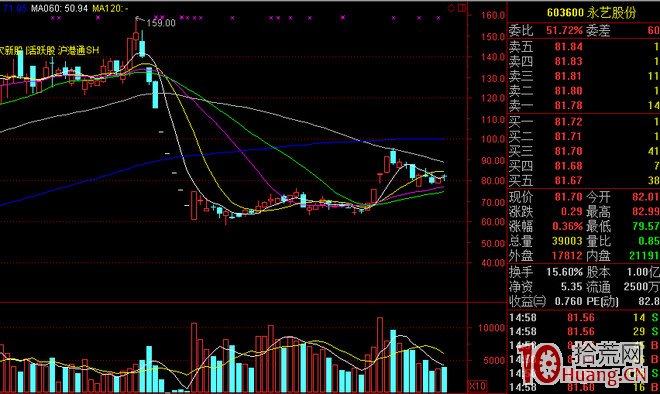Select the 买一 bid row at 81.72
Screen dimensions: 660x394
(x=584, y=122)
